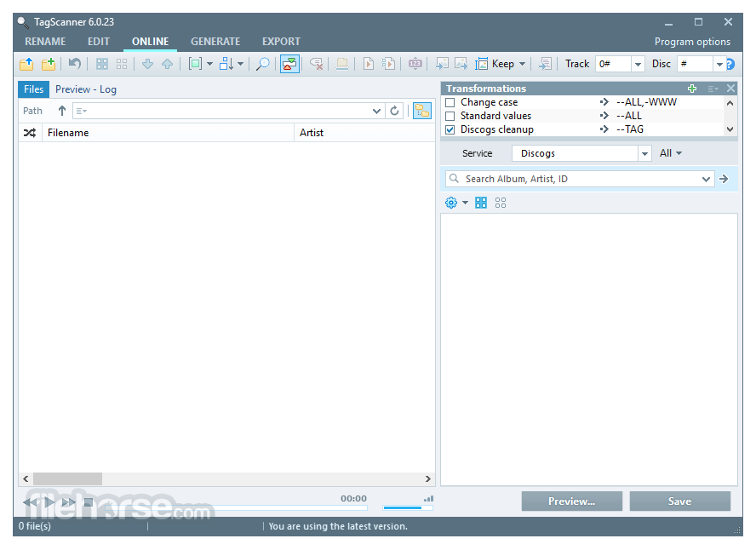Enable the Change case checkbox
Screen dimensions: 756x550
[x=450, y=102]
